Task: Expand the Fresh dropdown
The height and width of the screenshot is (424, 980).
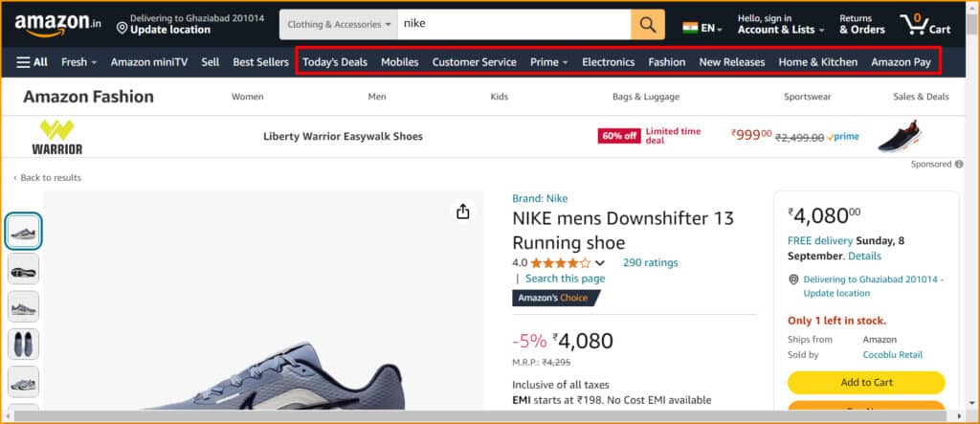Action: [78, 62]
